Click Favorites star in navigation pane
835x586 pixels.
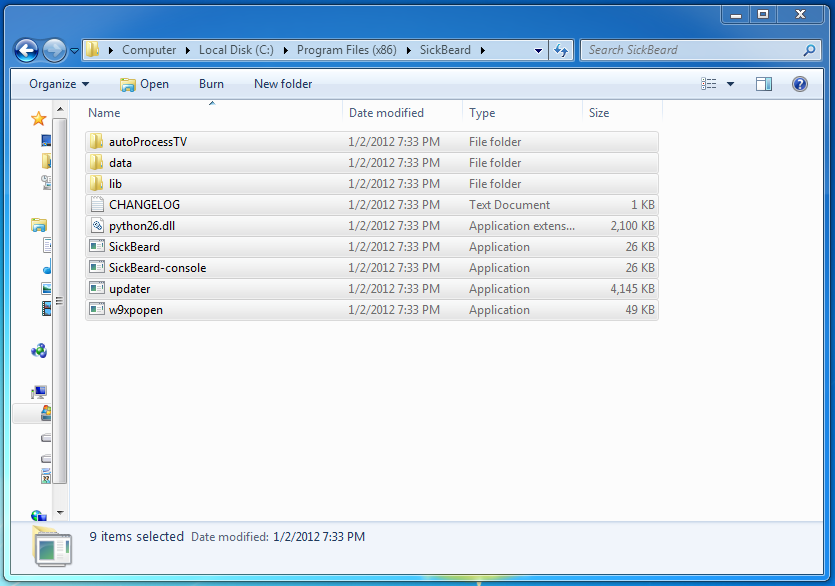38,118
